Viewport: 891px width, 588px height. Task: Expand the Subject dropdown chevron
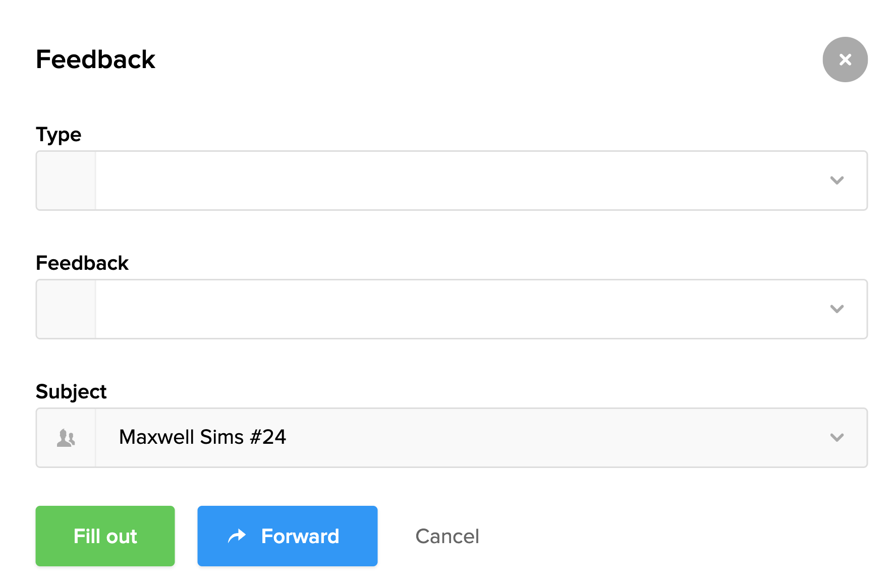tap(837, 438)
